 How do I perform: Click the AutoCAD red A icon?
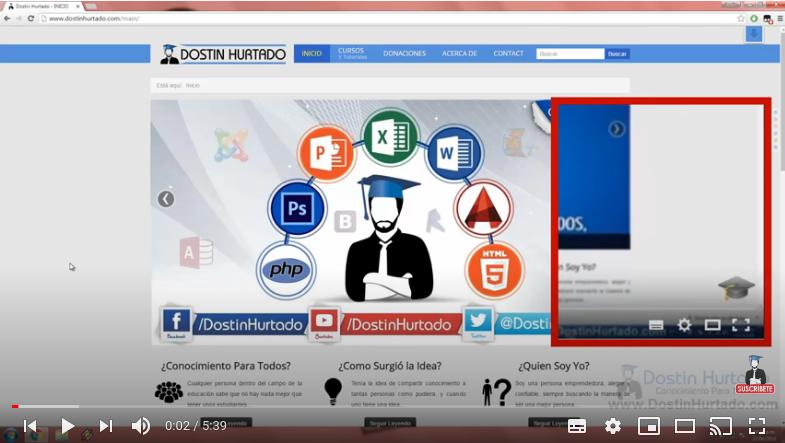pyautogui.click(x=484, y=208)
